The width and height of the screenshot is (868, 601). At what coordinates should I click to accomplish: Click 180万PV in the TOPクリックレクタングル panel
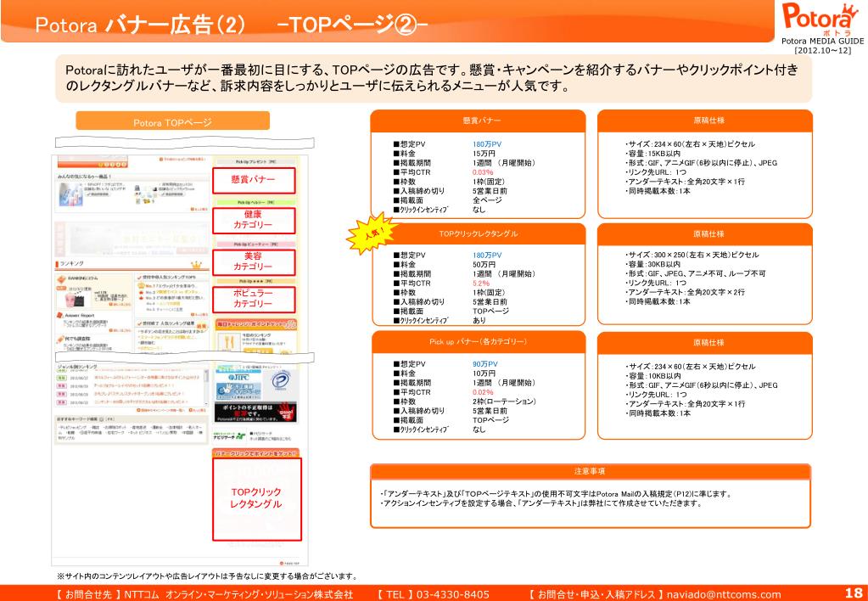click(487, 256)
